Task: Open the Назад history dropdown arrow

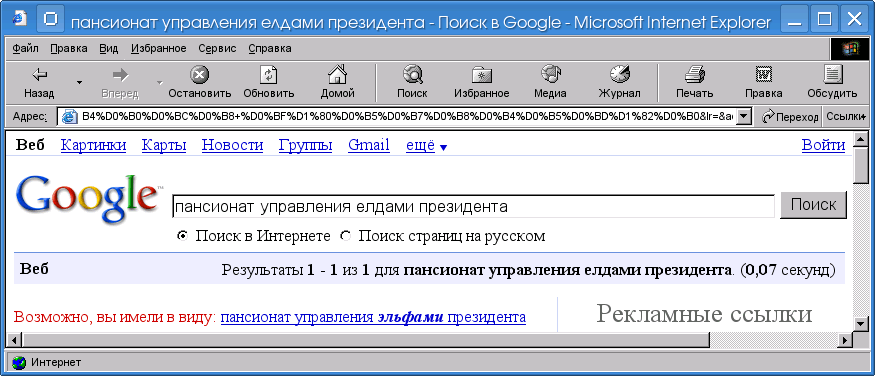Action: point(79,83)
